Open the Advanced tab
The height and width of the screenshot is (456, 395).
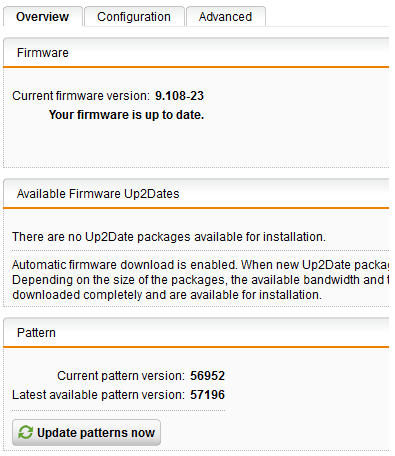pyautogui.click(x=226, y=16)
